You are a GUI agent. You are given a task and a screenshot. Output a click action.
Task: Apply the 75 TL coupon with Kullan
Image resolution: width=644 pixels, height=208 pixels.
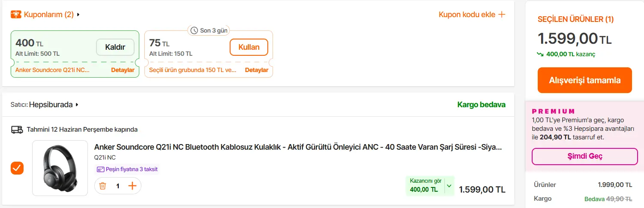click(x=249, y=47)
